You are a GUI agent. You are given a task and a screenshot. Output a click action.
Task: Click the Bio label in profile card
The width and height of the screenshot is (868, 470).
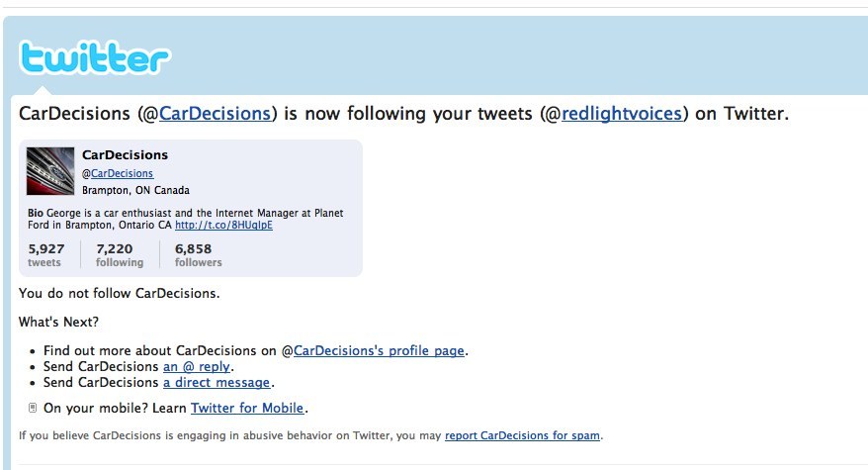click(x=35, y=213)
